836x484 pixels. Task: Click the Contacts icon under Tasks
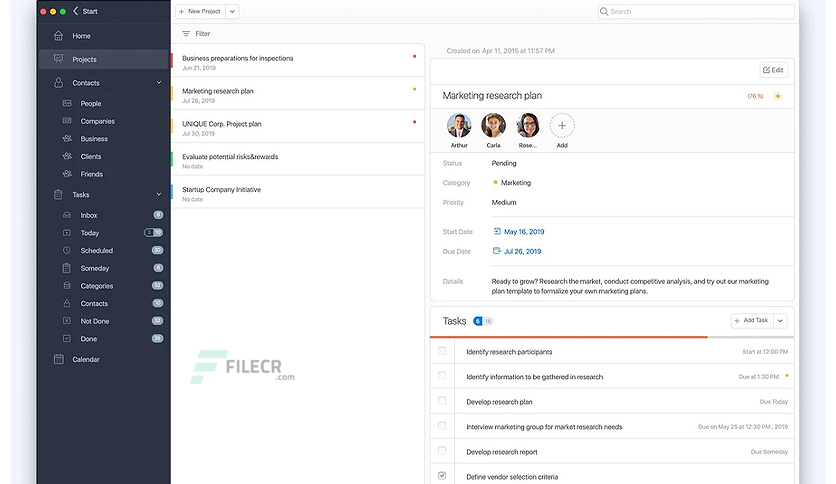(67, 303)
